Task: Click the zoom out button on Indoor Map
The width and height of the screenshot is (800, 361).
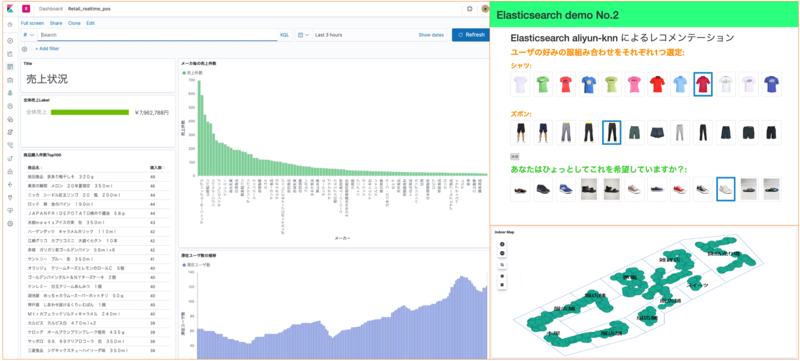Action: click(x=502, y=253)
